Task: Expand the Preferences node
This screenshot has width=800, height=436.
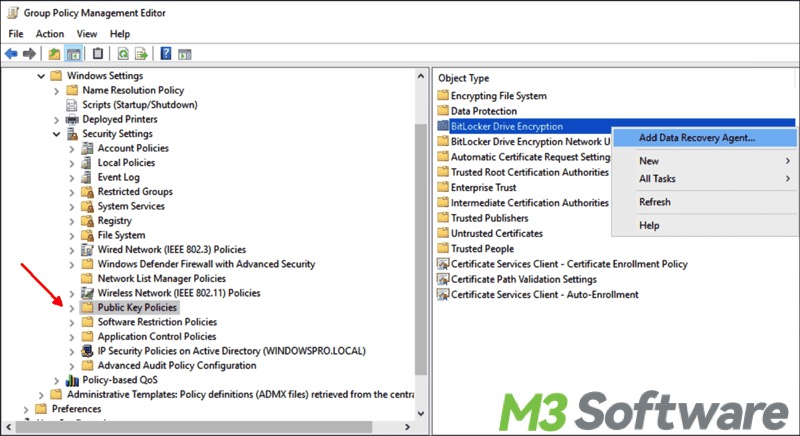Action: coord(26,409)
